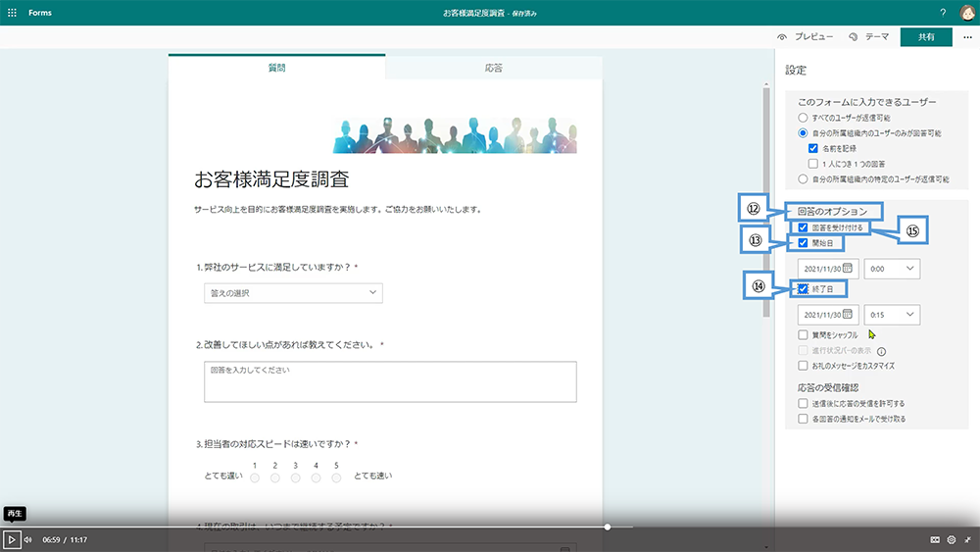Switch to the Questions tab
Image resolution: width=980 pixels, height=552 pixels.
point(277,68)
